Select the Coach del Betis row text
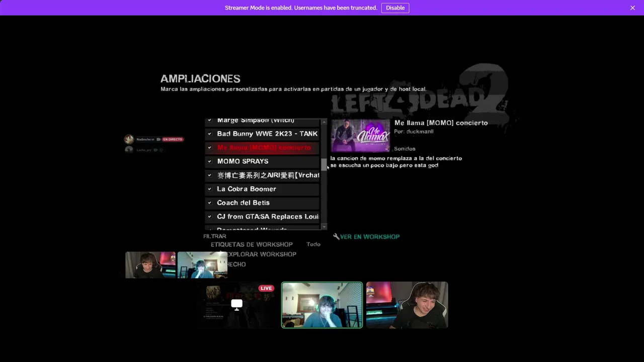This screenshot has height=362, width=644. click(x=243, y=203)
